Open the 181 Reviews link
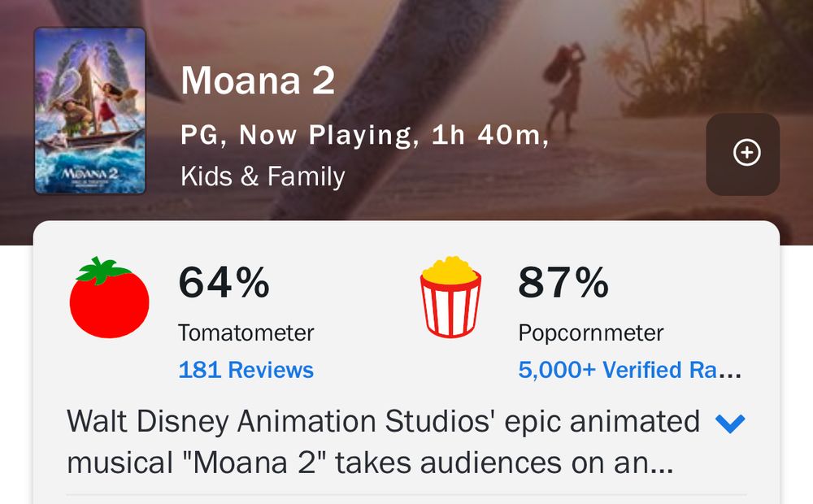 click(x=246, y=370)
